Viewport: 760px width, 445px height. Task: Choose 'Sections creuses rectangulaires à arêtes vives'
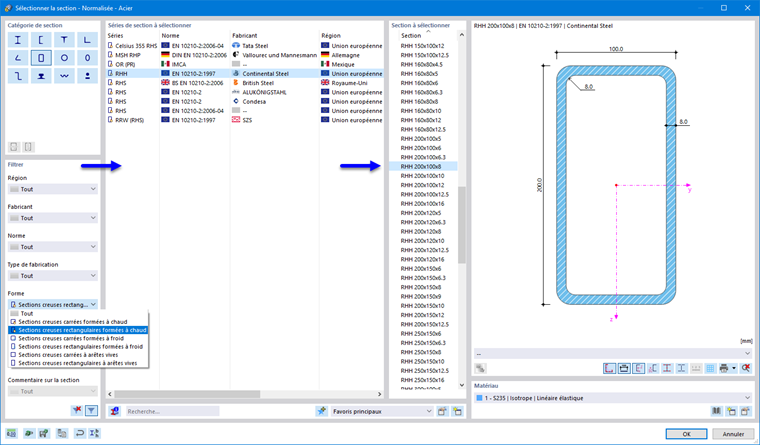(x=78, y=363)
